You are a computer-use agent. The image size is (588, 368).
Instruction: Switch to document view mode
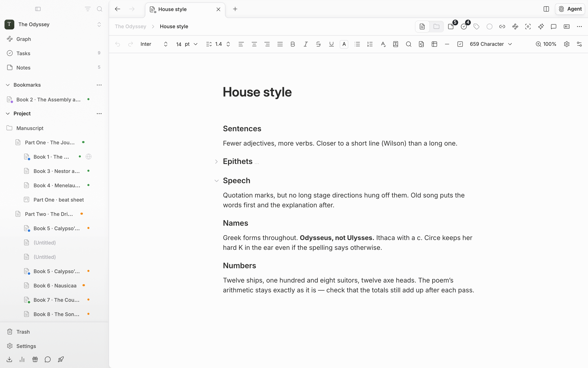point(422,27)
